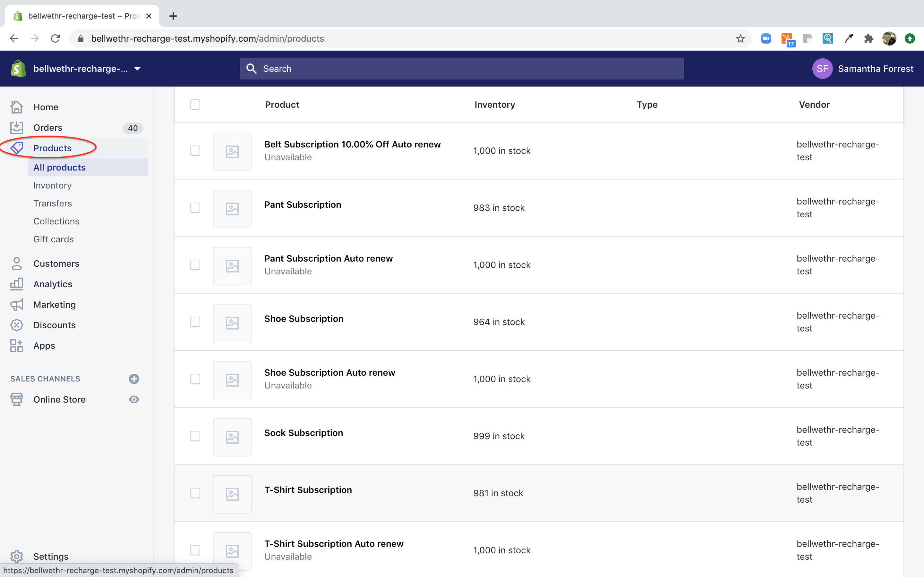The height and width of the screenshot is (577, 924).
Task: Expand Add Sales Channel option
Action: (x=134, y=379)
